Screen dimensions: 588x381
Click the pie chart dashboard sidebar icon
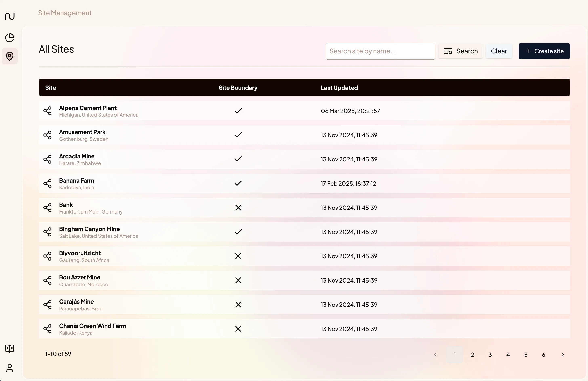(10, 38)
